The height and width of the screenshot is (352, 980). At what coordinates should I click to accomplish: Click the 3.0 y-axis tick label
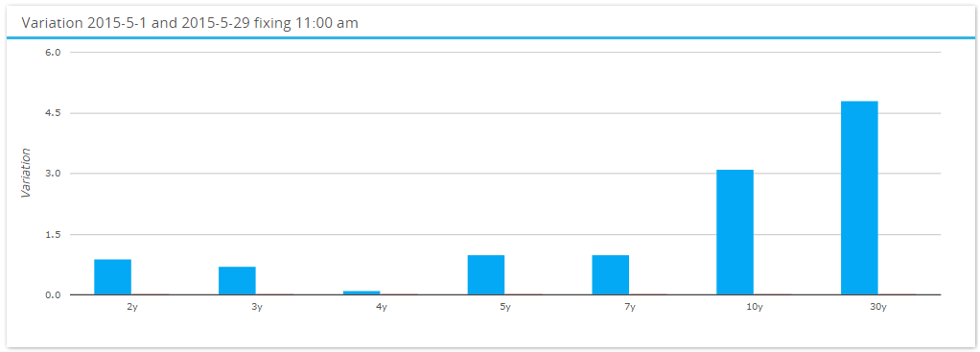point(53,174)
